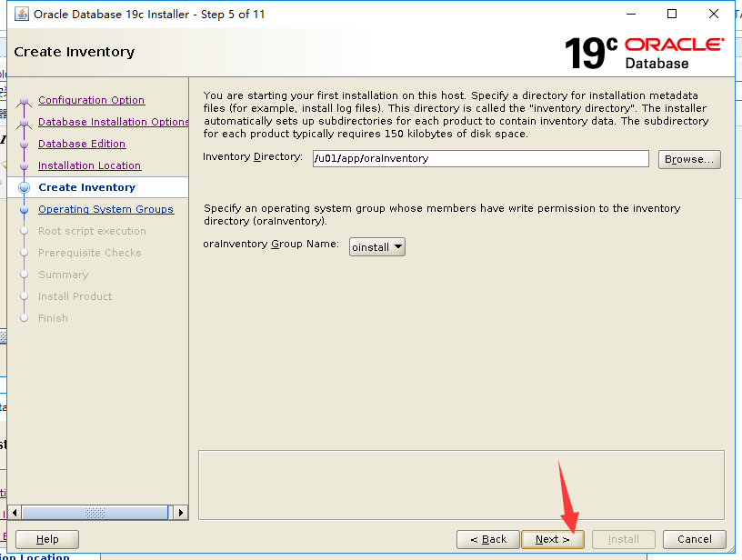Go to Installation Location step
The width and height of the screenshot is (742, 560).
[89, 165]
